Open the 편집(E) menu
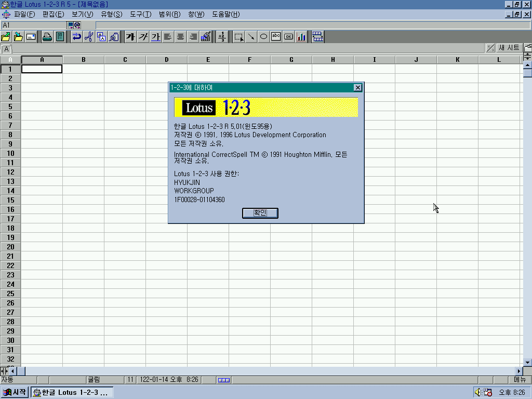 (54, 14)
